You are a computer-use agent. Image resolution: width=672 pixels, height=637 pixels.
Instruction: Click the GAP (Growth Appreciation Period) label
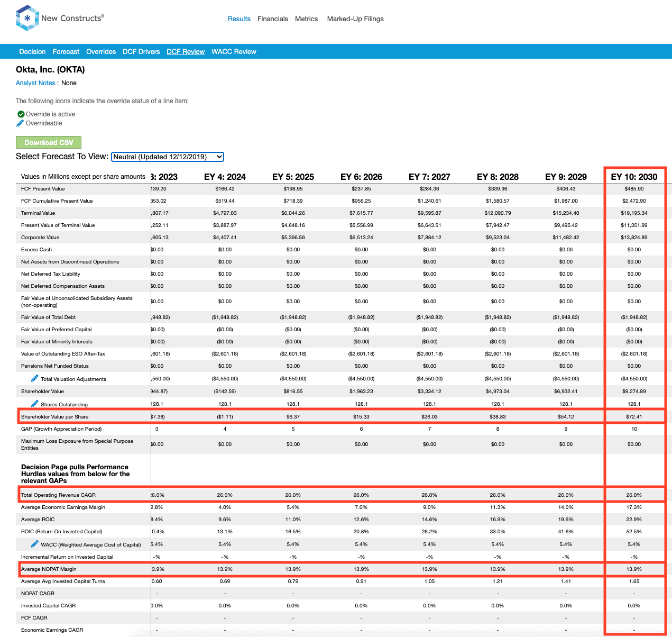pos(61,429)
